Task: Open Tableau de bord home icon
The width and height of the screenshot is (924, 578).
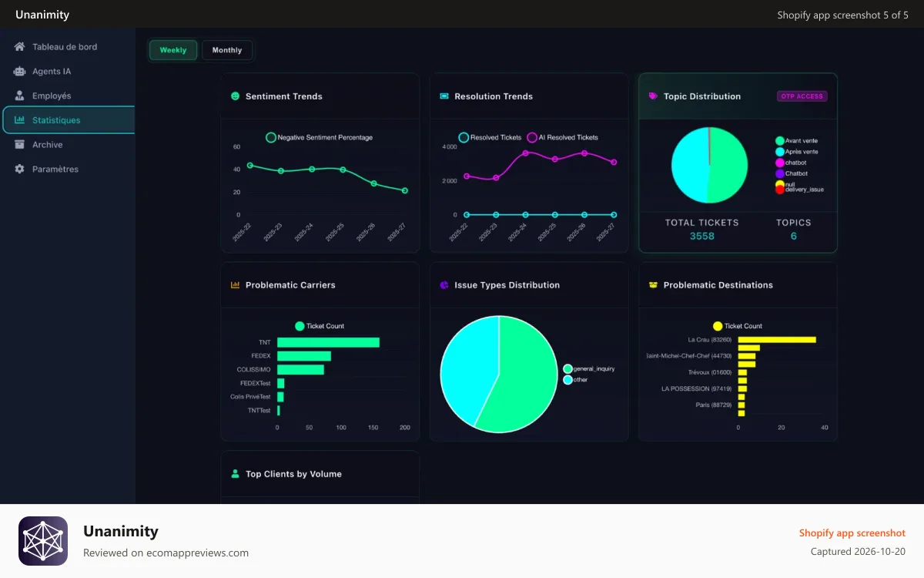Action: click(19, 47)
